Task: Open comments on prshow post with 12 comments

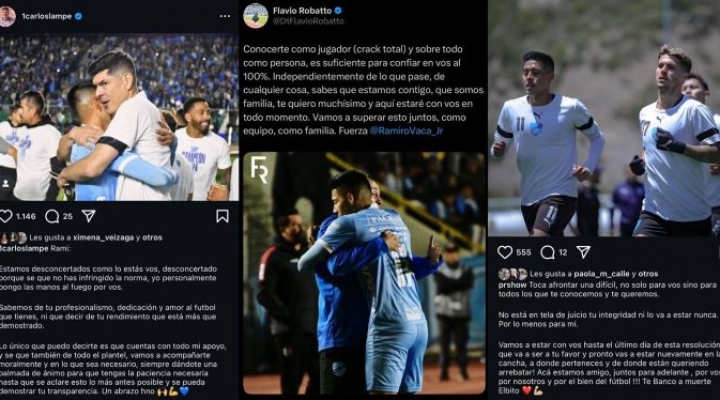Action: click(x=547, y=252)
